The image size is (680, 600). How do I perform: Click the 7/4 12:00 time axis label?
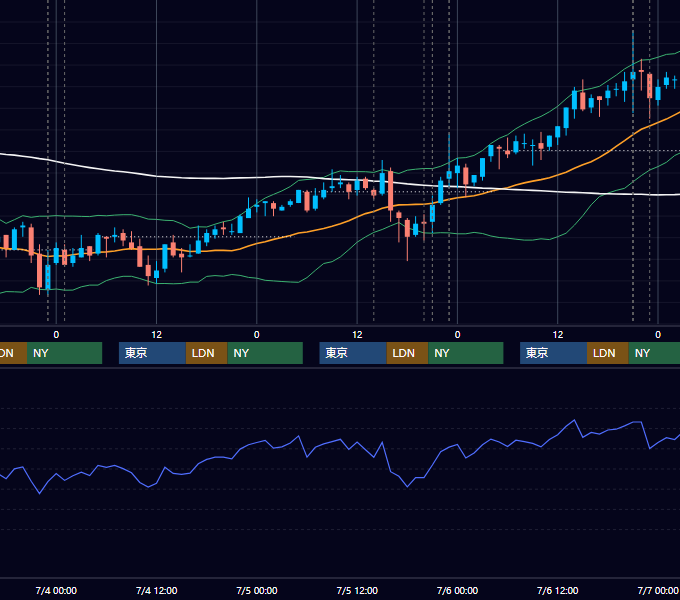(x=157, y=590)
